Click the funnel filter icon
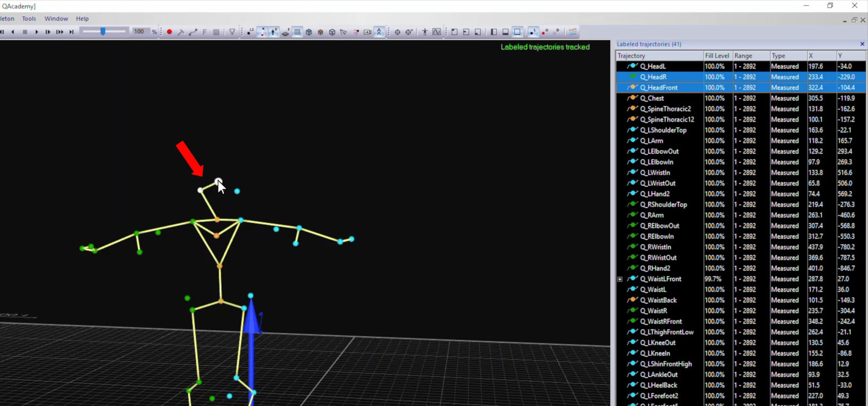Viewport: 868px width, 406px height. 232,32
